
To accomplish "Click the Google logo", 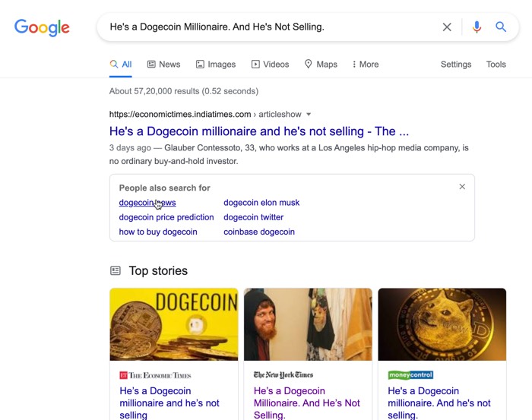I will point(42,27).
